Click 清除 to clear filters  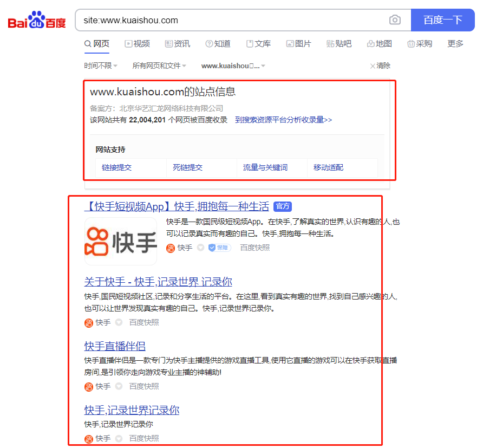(380, 66)
